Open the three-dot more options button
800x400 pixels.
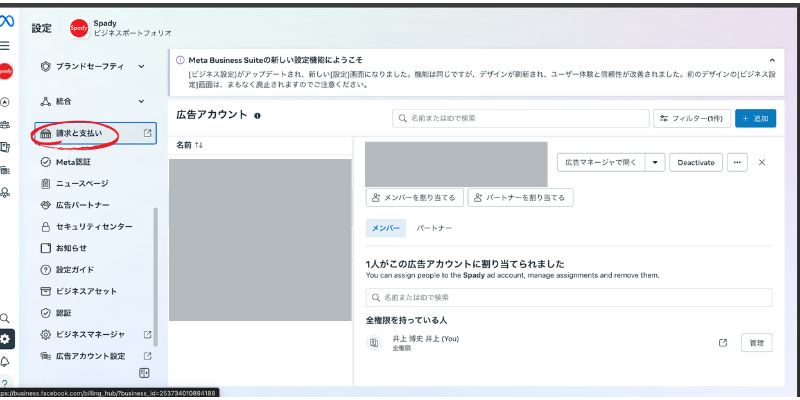click(x=737, y=162)
